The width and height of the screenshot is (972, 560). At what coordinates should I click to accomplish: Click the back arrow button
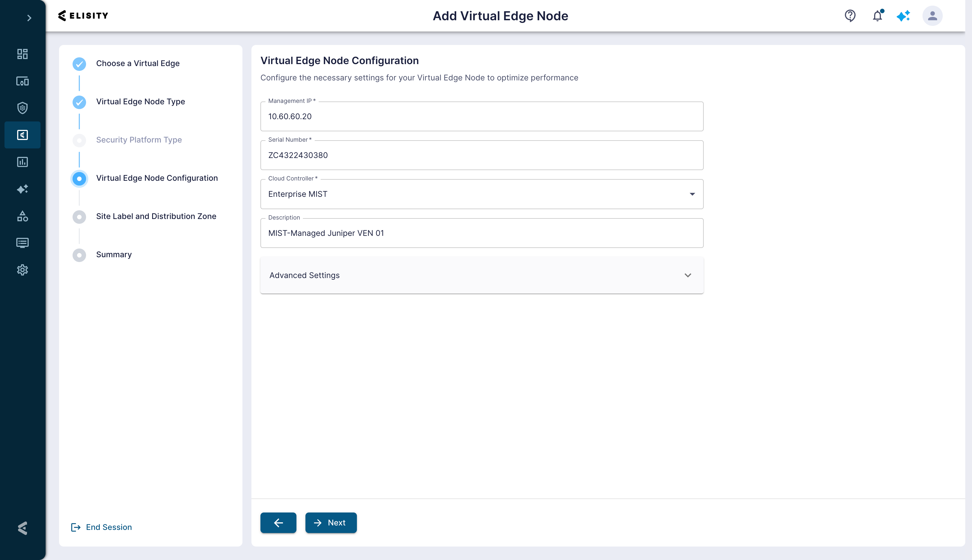click(x=278, y=523)
